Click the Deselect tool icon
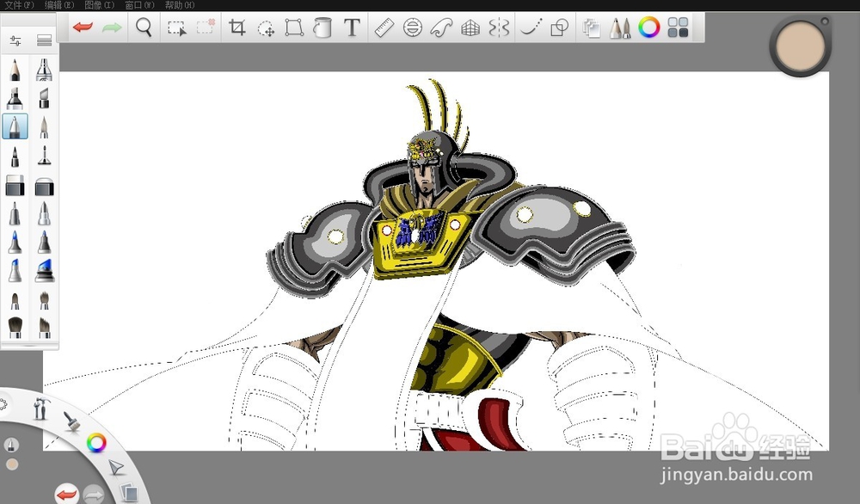 206,27
